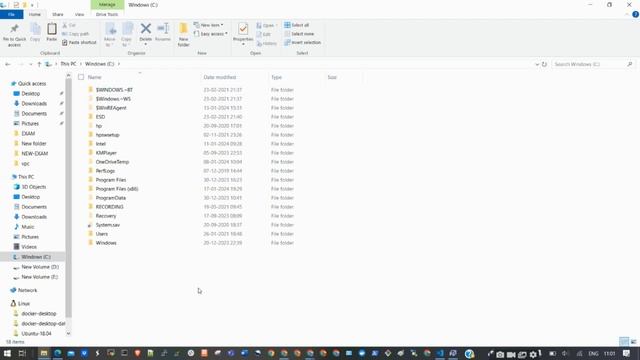
Task: Open Microsoft Edge from taskbar
Action: 58,353
